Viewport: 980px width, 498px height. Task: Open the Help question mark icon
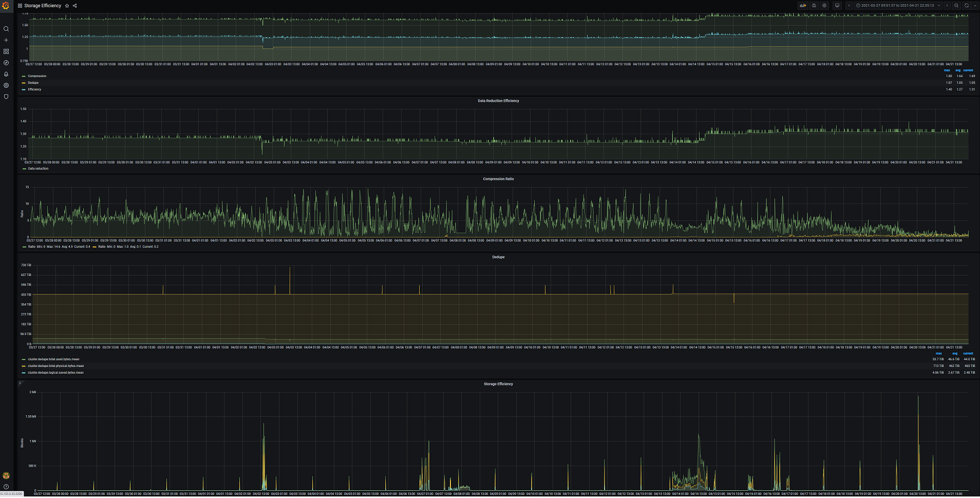6,487
